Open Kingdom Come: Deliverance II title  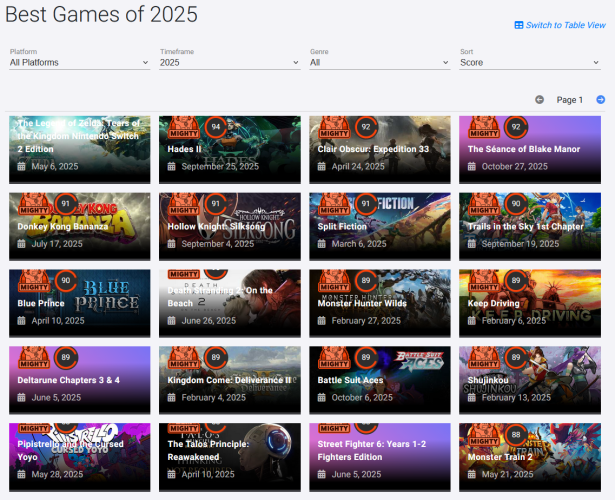pos(229,380)
